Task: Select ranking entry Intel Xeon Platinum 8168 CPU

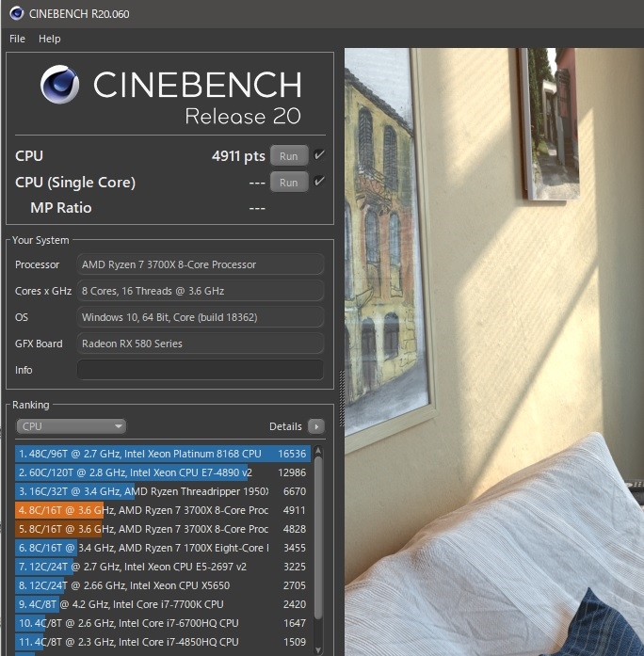Action: 163,454
